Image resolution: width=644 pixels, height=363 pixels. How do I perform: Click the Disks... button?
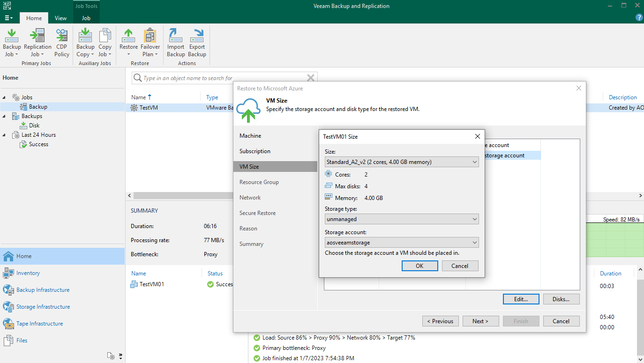[x=561, y=299]
